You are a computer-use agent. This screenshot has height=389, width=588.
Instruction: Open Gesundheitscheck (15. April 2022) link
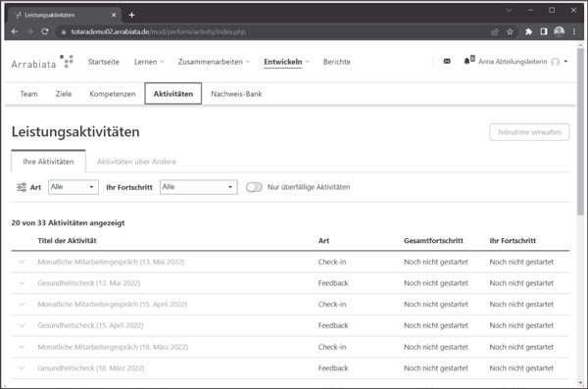click(x=90, y=325)
